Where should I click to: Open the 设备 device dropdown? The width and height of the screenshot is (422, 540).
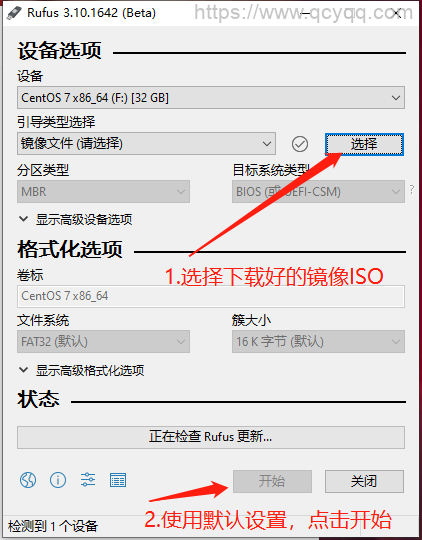211,98
